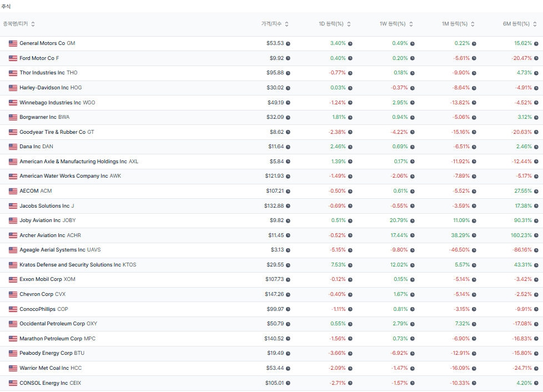The height and width of the screenshot is (392, 543).
Task: Click clock icon beside Dana price $11.64
Action: 288,147
